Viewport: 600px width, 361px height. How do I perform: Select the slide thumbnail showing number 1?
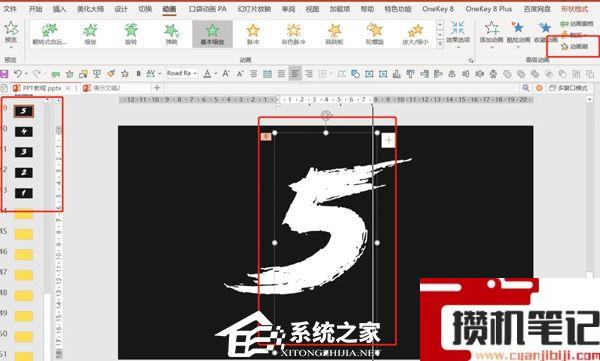(x=24, y=193)
